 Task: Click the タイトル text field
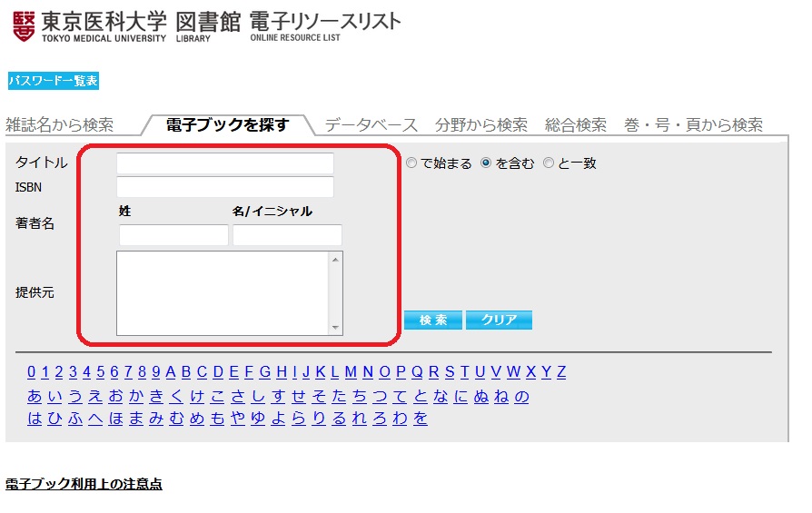(x=225, y=163)
